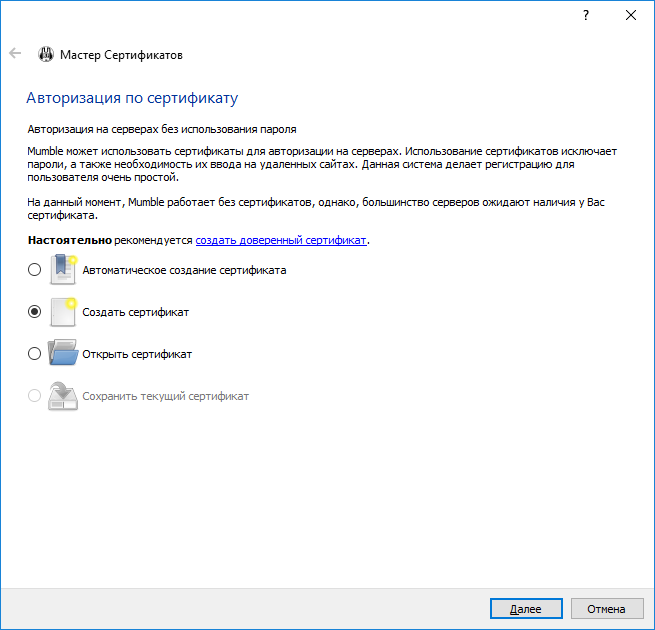Click the Автоматическое создание сертификата text label
The height and width of the screenshot is (630, 655).
(x=184, y=270)
